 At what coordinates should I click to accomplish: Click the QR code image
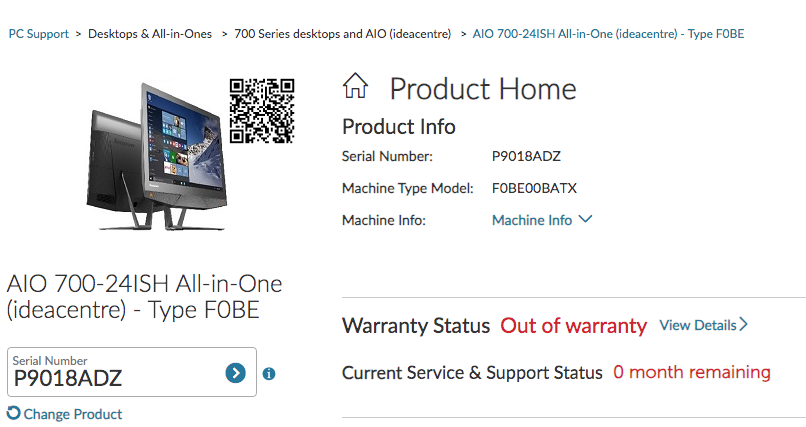[262, 110]
